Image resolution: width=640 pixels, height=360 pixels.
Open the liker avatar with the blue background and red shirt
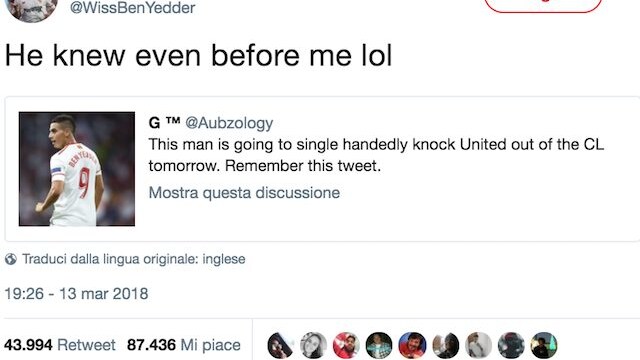coord(412,345)
